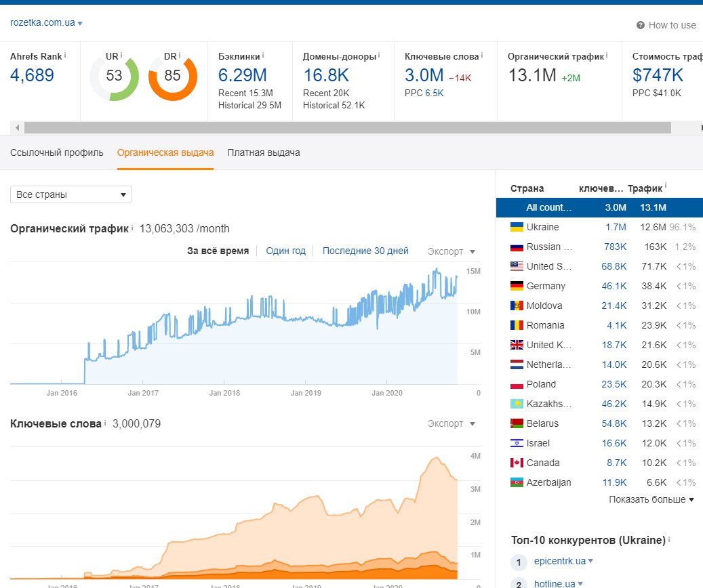The height and width of the screenshot is (588, 703).
Task: Click the Ключевые слова header info icon
Action: pos(482,56)
